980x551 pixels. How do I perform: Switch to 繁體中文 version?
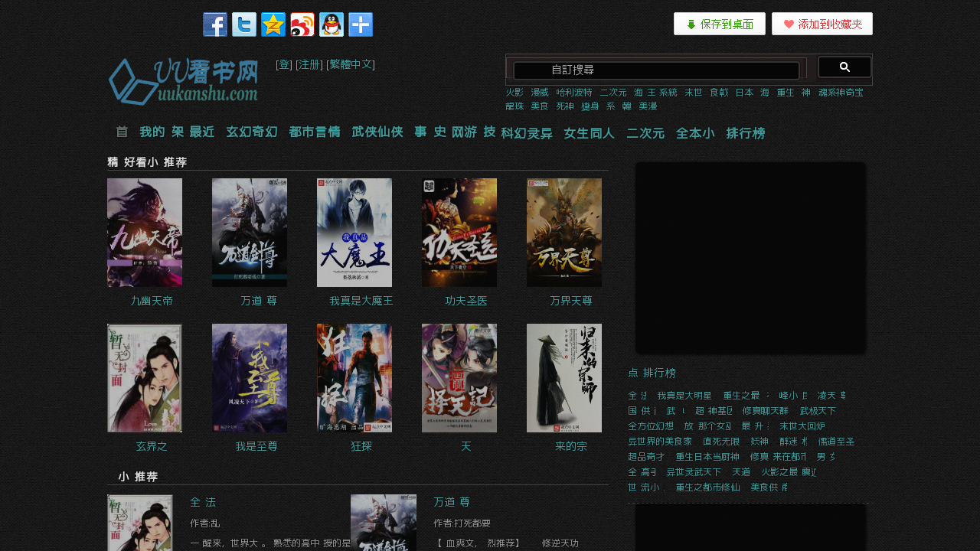[x=352, y=64]
